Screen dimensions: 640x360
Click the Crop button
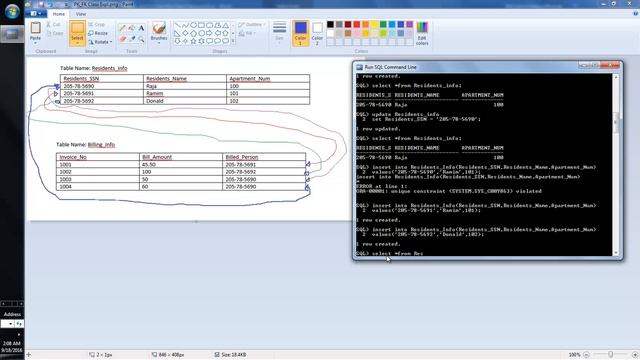point(97,24)
